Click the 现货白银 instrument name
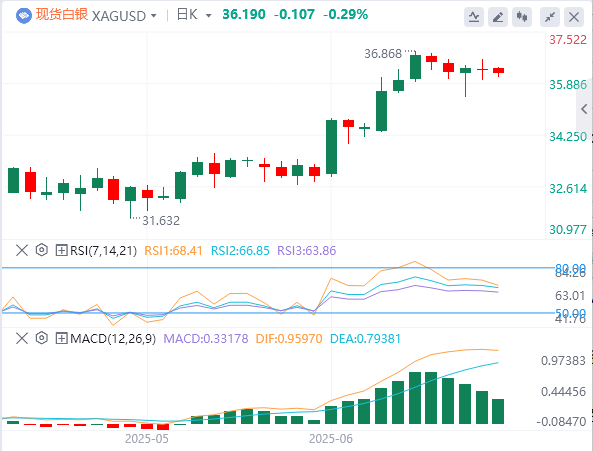This screenshot has height=451, width=593. pyautogui.click(x=62, y=15)
